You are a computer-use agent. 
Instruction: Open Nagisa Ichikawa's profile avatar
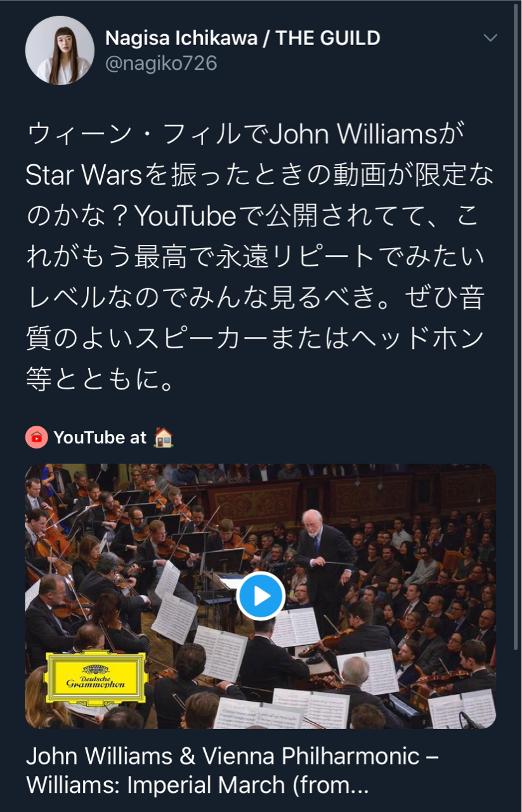60,51
